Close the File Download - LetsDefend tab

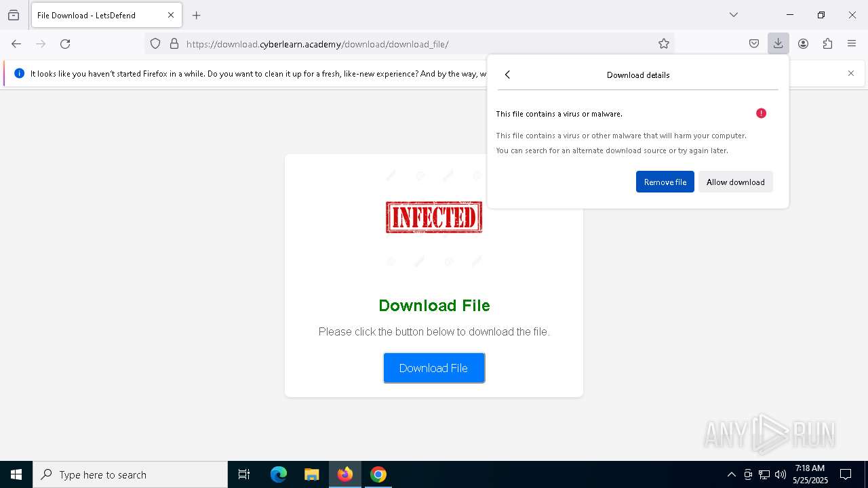(x=171, y=15)
